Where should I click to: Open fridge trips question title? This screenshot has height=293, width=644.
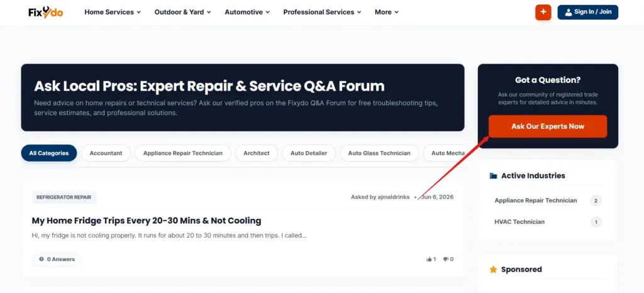(x=147, y=221)
